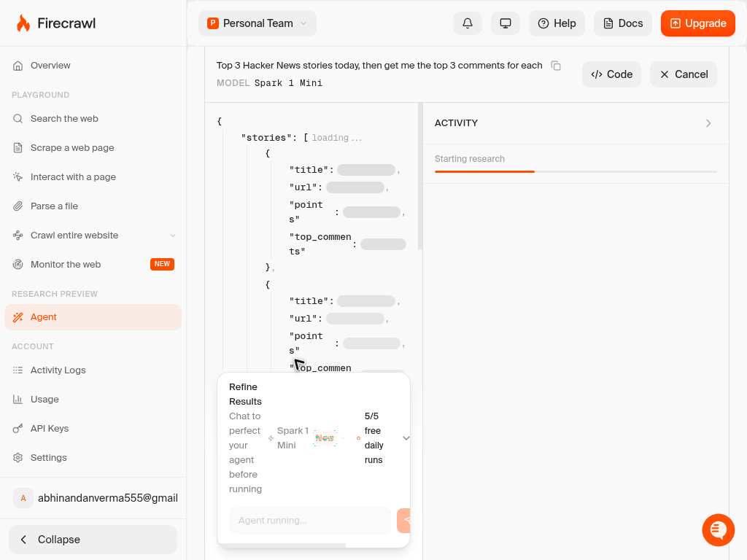Click the Usage bar chart icon
This screenshot has width=747, height=560.
point(18,399)
